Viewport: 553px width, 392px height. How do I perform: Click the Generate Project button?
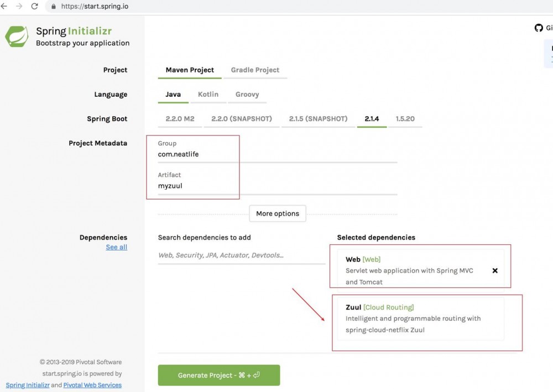pos(219,375)
